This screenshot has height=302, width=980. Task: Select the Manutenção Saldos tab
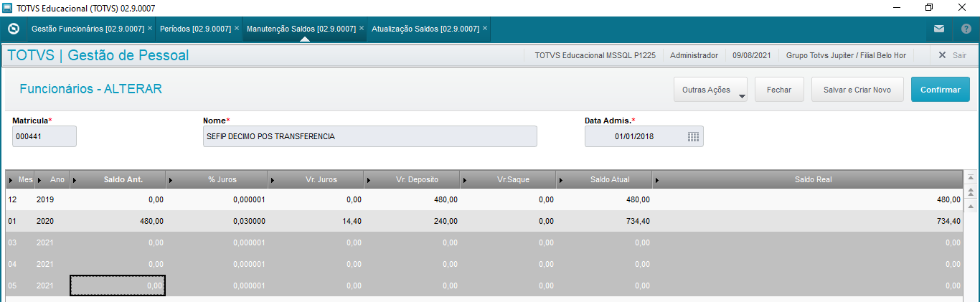(x=301, y=29)
